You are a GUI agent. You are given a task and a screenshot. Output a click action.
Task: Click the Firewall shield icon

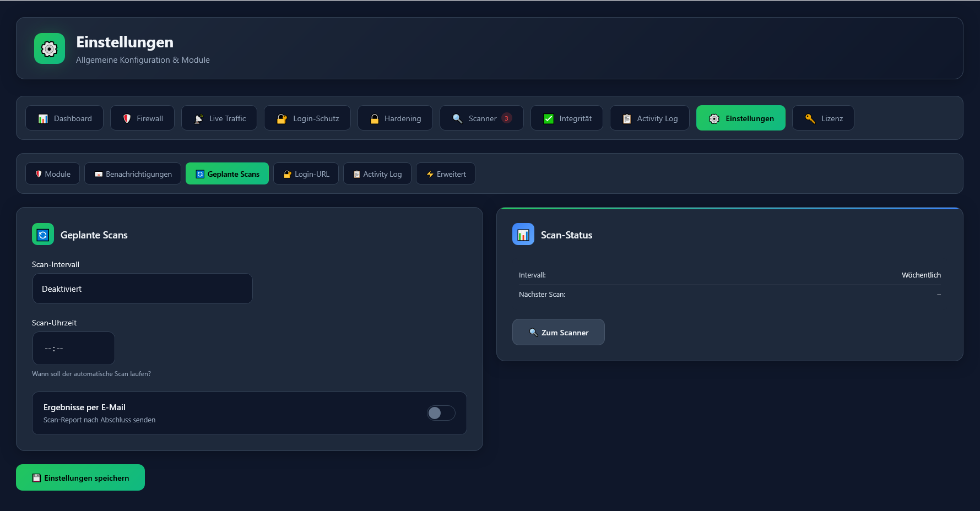coord(127,118)
